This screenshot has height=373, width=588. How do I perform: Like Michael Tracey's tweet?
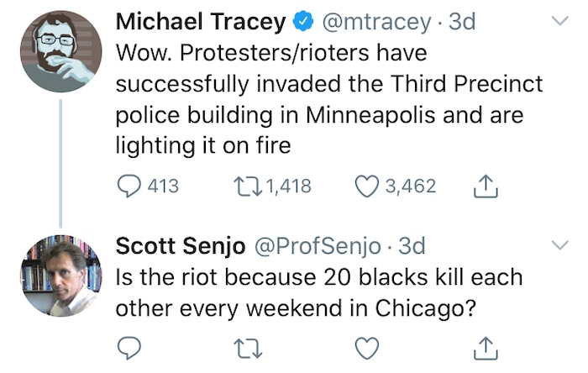click(367, 186)
